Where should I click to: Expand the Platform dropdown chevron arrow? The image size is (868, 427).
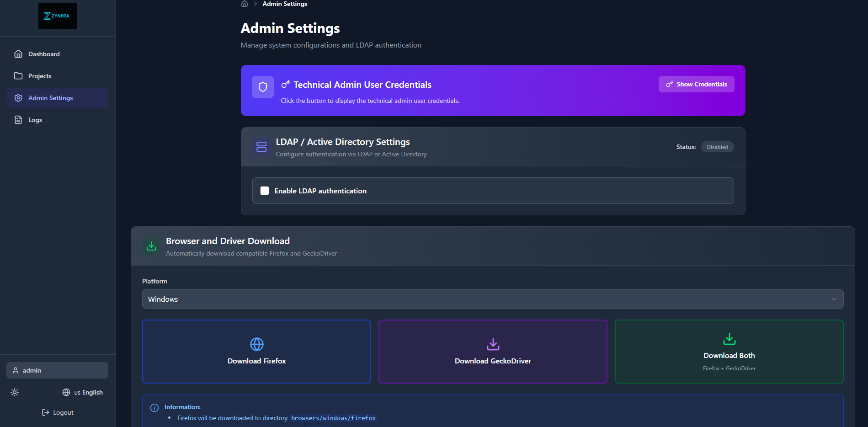click(834, 299)
